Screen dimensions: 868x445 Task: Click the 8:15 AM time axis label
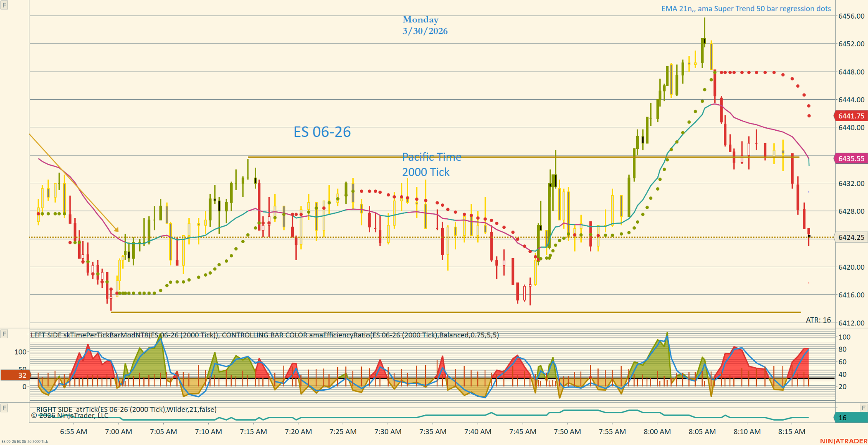click(792, 432)
